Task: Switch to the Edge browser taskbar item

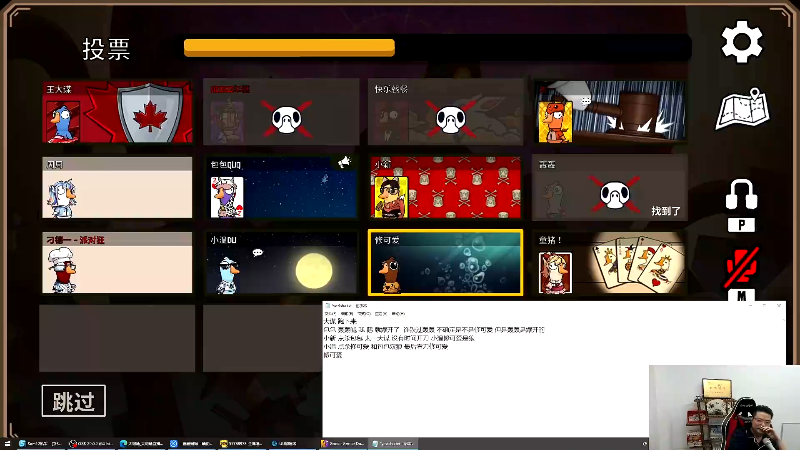Action: coord(141,443)
